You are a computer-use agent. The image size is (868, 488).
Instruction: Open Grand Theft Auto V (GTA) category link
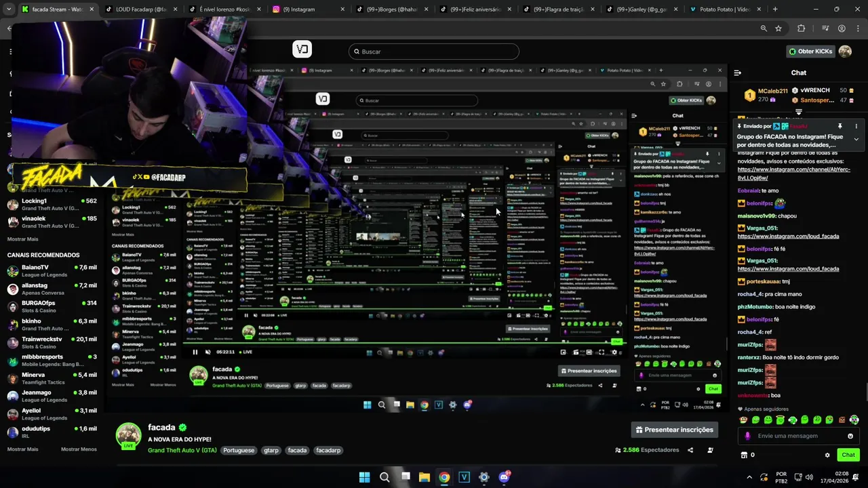[x=182, y=450]
